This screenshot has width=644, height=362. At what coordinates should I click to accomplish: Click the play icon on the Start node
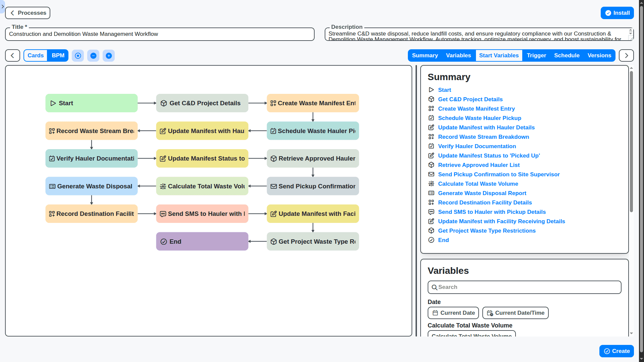point(53,103)
